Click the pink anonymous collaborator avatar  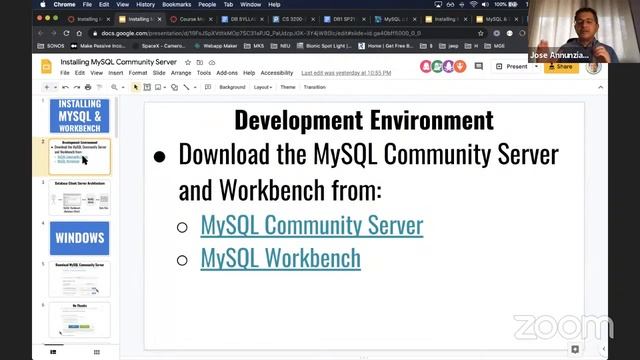pos(426,66)
